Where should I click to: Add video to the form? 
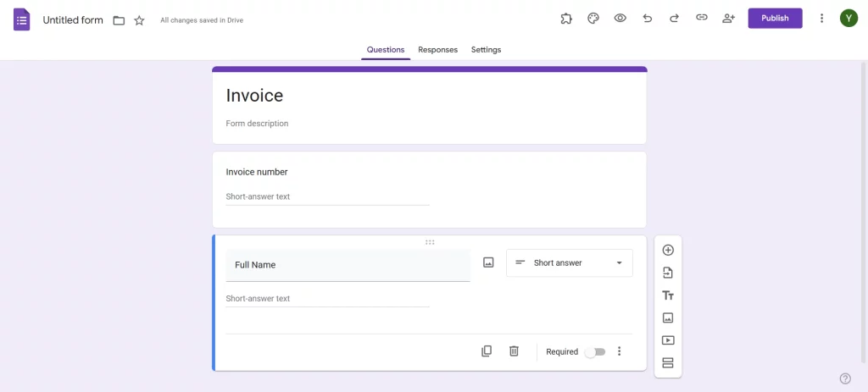[668, 340]
